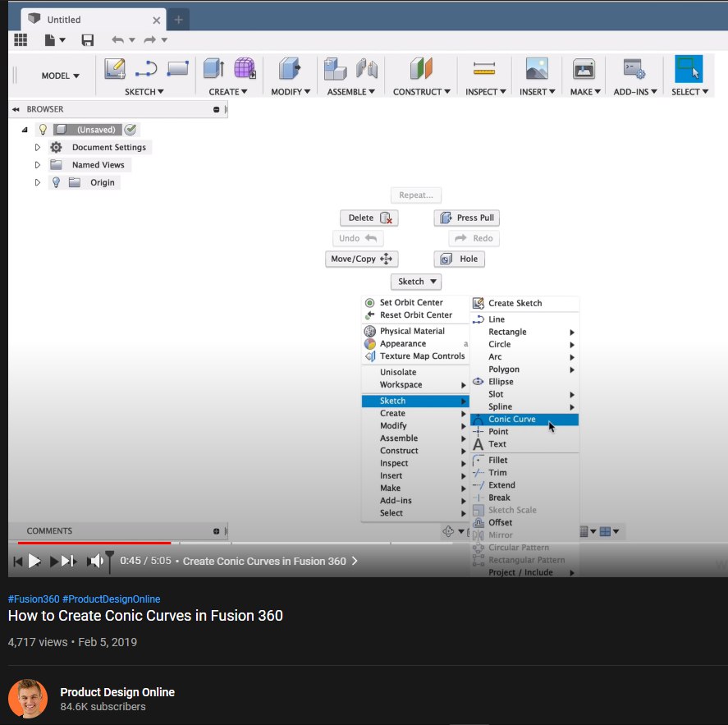
Task: Adjust the volume slider handle
Action: [x=110, y=561]
